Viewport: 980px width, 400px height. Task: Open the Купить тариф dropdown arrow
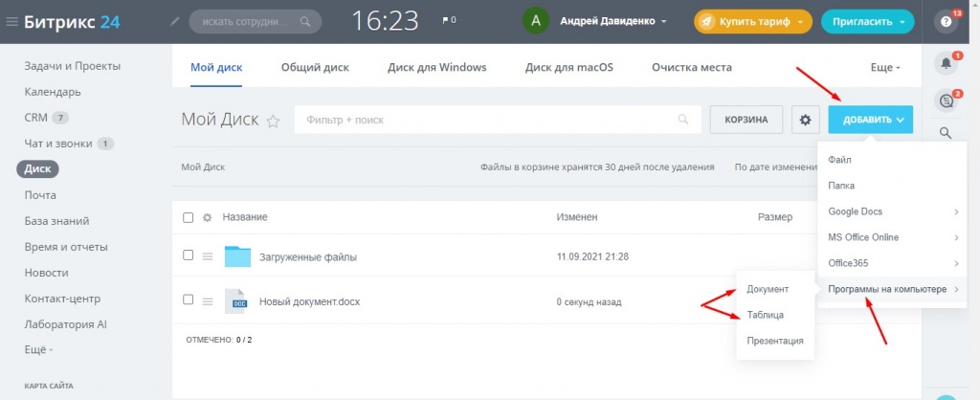[800, 22]
